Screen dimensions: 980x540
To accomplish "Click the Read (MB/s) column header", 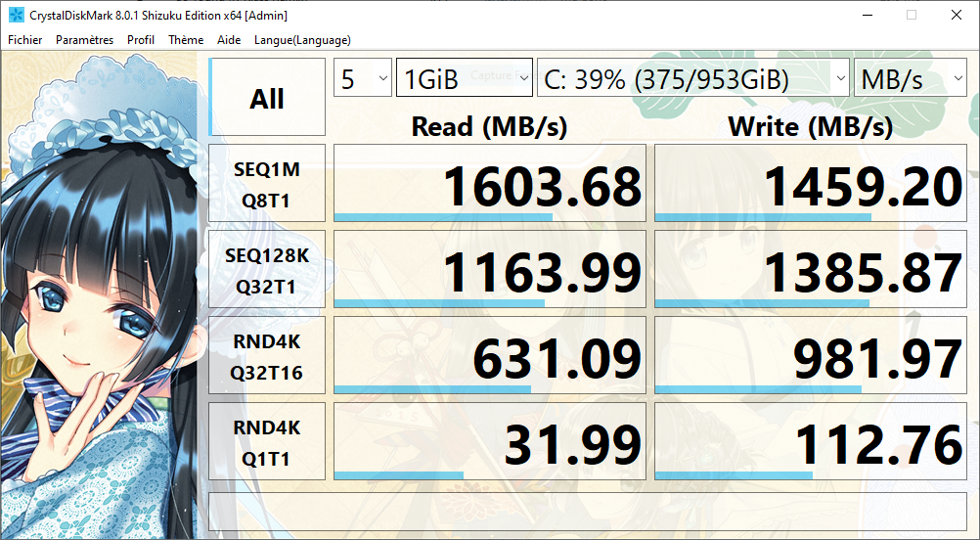I will click(489, 127).
